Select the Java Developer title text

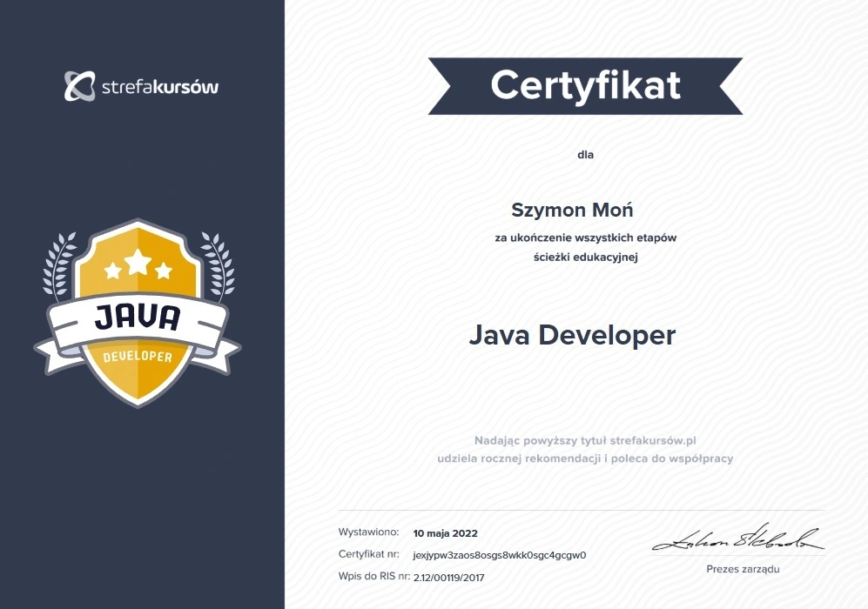click(x=572, y=335)
